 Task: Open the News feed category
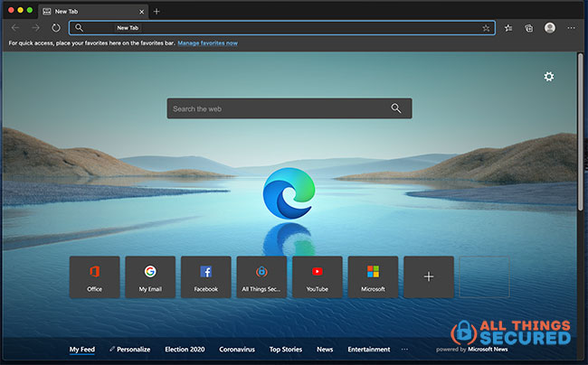click(x=325, y=350)
